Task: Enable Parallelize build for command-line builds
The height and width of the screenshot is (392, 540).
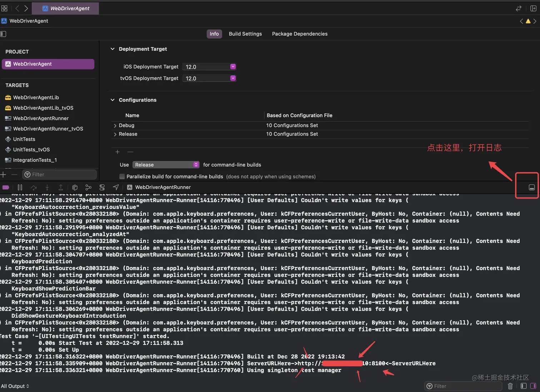Action: pos(122,177)
